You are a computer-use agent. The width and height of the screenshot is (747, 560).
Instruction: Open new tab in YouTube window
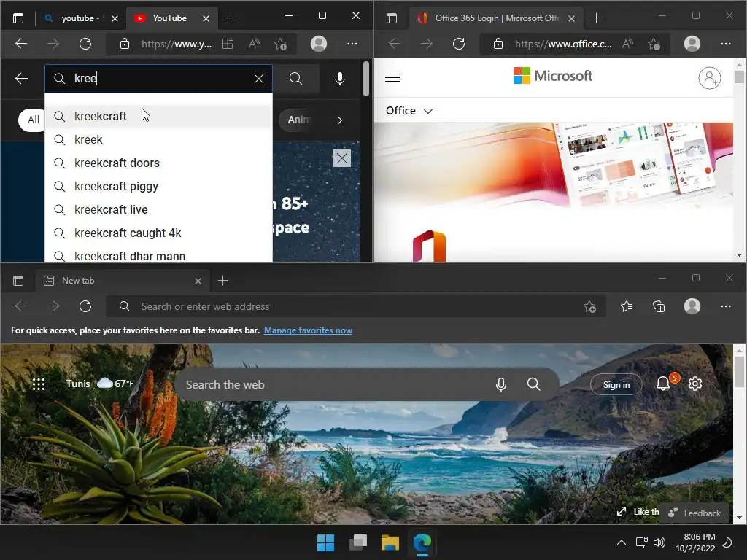(231, 18)
